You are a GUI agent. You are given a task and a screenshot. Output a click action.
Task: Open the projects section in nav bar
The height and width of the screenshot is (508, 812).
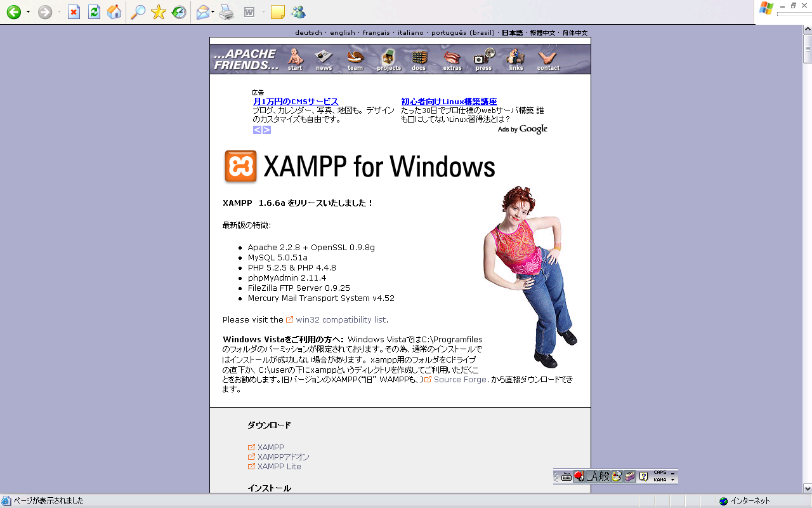389,59
